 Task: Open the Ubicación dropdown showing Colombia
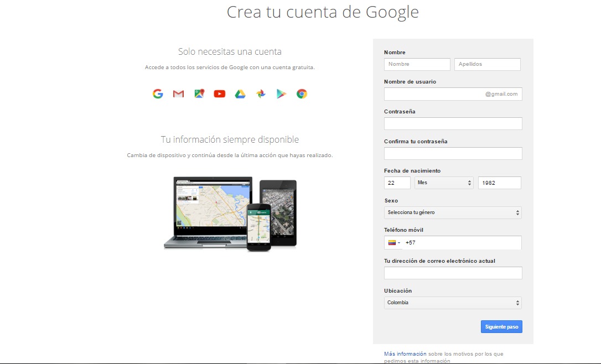453,303
